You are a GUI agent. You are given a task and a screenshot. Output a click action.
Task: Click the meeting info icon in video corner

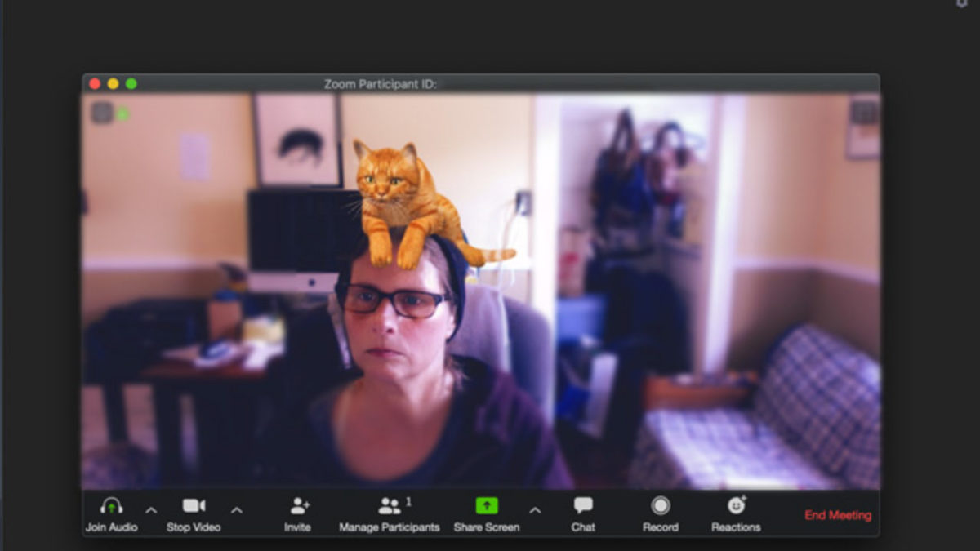tap(102, 113)
